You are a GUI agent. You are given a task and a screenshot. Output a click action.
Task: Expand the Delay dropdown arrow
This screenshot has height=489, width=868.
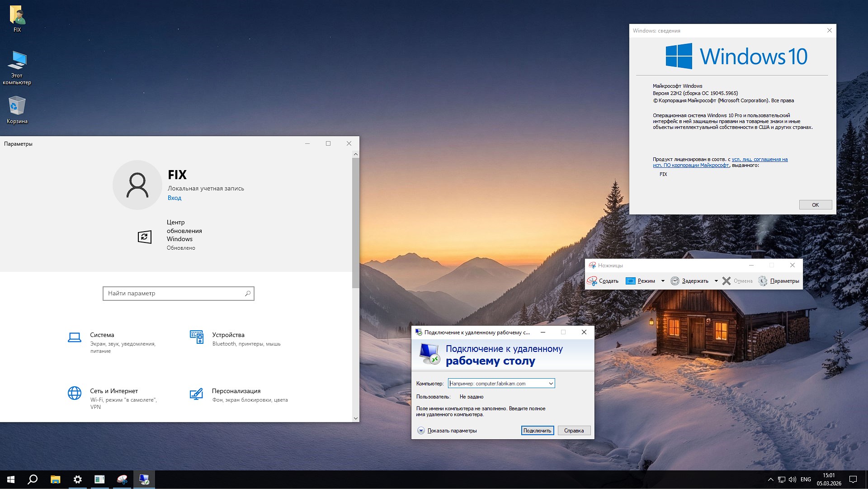tap(716, 281)
